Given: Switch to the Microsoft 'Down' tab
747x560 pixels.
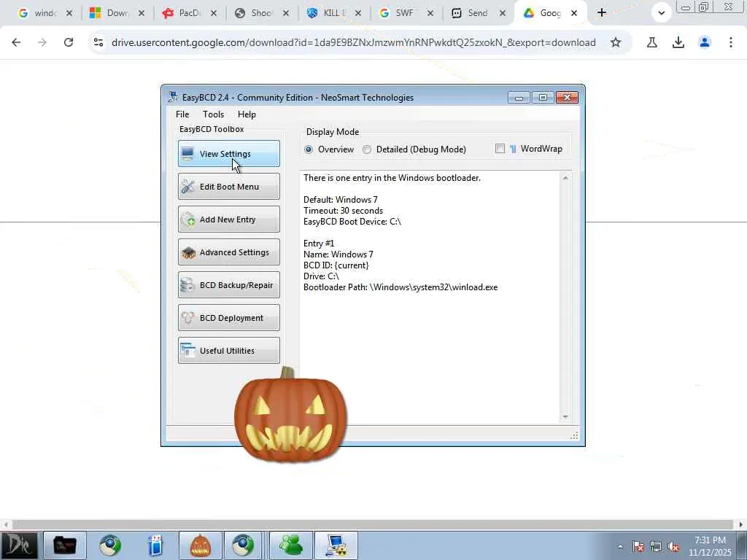Looking at the screenshot, I should point(111,13).
